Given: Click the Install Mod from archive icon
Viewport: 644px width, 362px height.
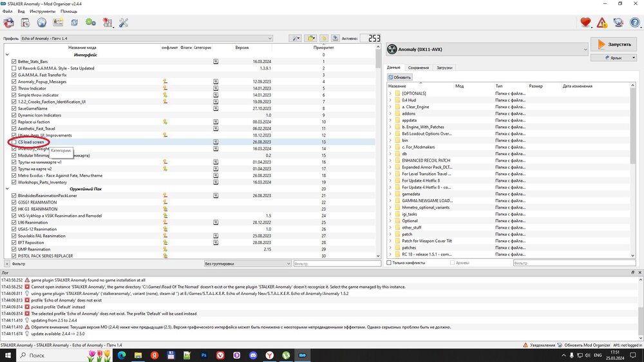Looking at the screenshot, I should pos(25,23).
